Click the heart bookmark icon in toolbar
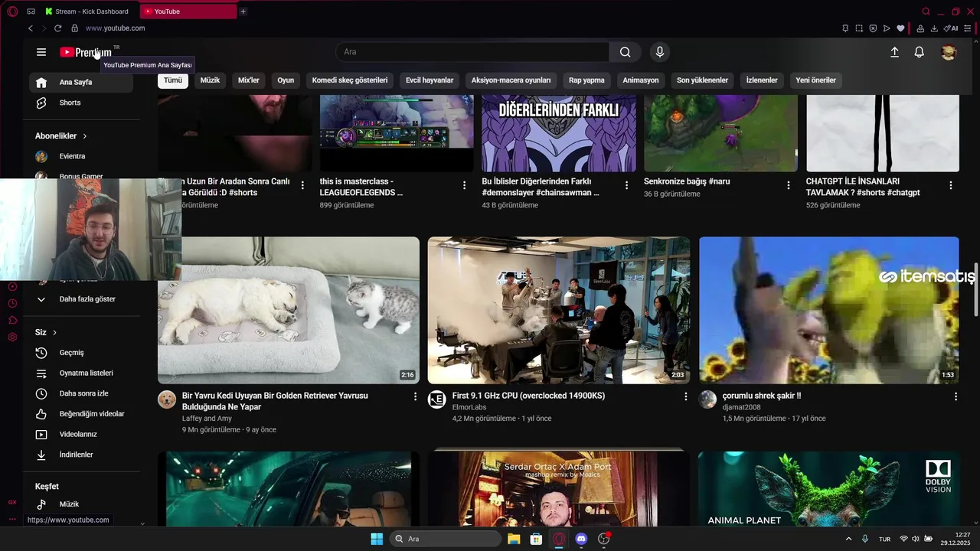 (900, 28)
